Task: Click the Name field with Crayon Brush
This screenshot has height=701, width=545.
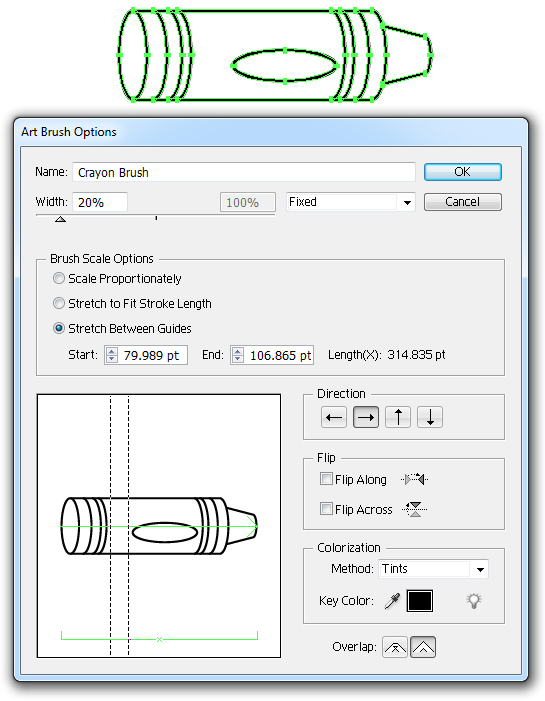Action: (244, 172)
